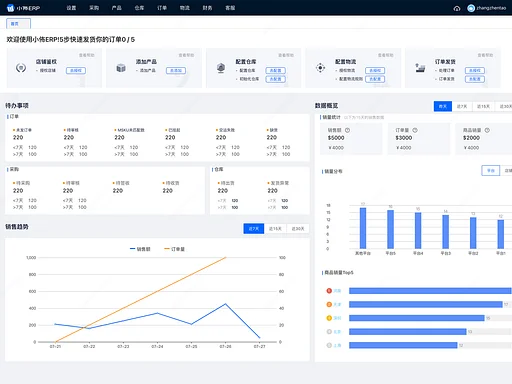
Task: Open 查看帮助 link on 添加产品 card
Action: point(186,55)
